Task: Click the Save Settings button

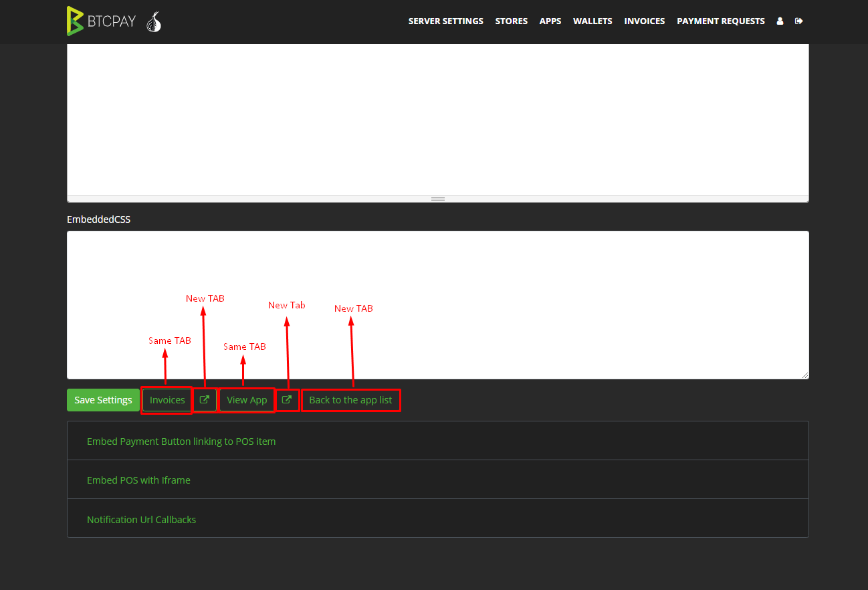Action: [103, 399]
